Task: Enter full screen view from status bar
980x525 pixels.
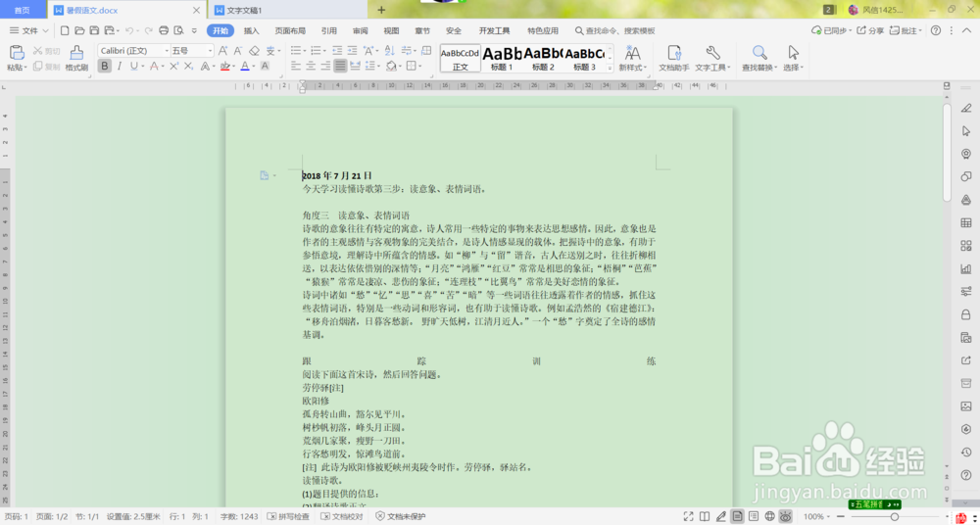Action: click(x=688, y=516)
